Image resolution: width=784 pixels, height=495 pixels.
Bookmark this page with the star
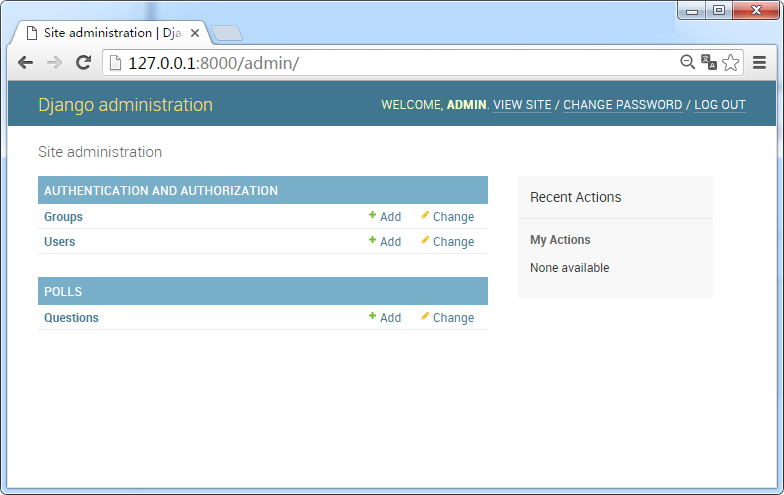730,62
